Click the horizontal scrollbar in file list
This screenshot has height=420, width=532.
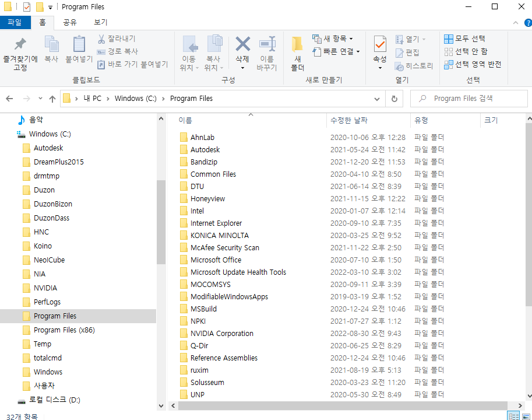(x=343, y=405)
